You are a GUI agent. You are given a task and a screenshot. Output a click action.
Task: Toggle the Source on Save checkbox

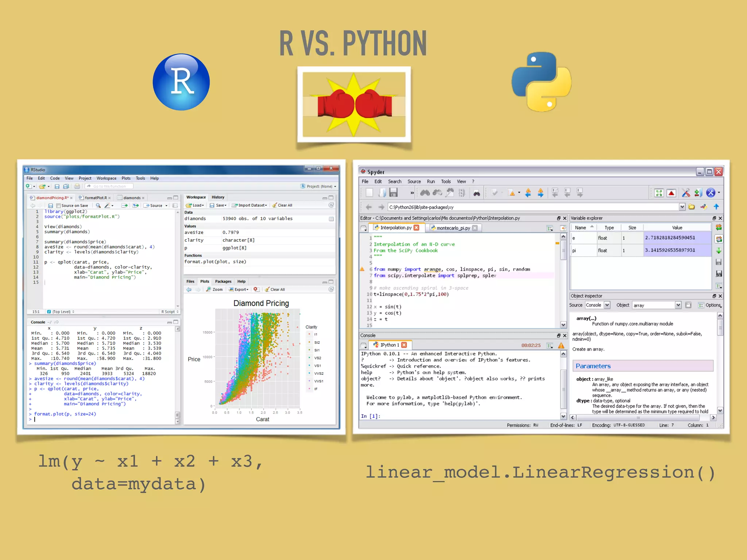pyautogui.click(x=58, y=206)
